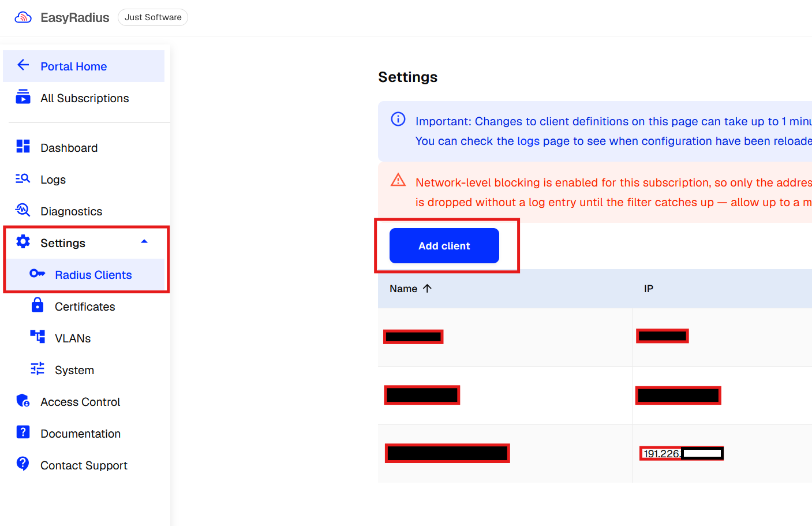Collapse the Settings submenu with its caret
The width and height of the screenshot is (812, 526).
tap(144, 242)
